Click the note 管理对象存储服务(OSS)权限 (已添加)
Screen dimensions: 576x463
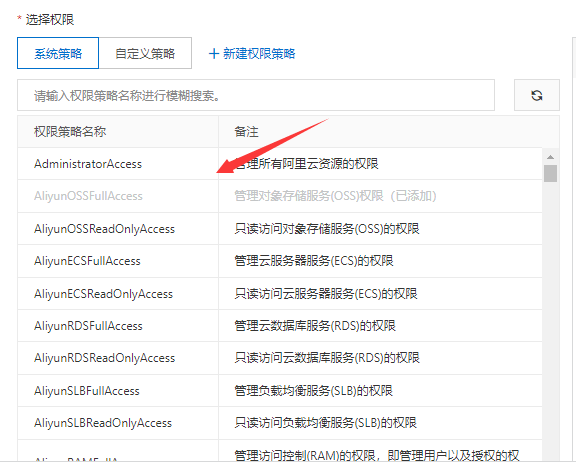[335, 196]
